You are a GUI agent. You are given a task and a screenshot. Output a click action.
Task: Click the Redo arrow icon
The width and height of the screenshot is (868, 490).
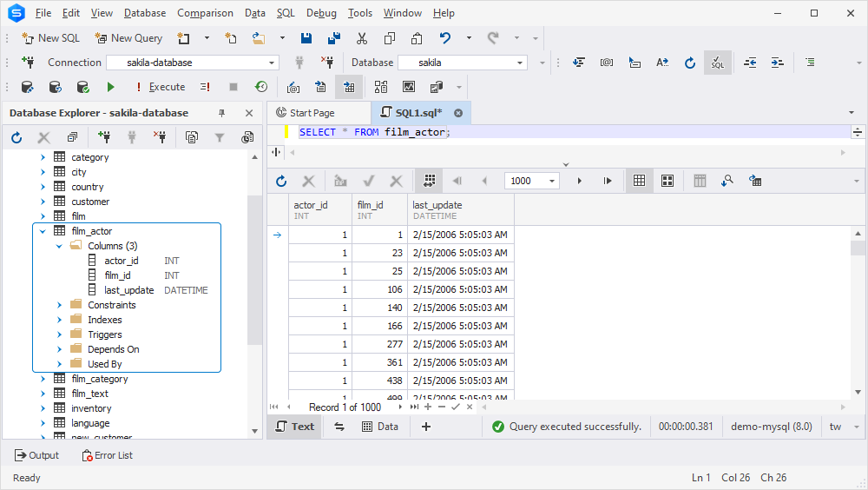[493, 37]
